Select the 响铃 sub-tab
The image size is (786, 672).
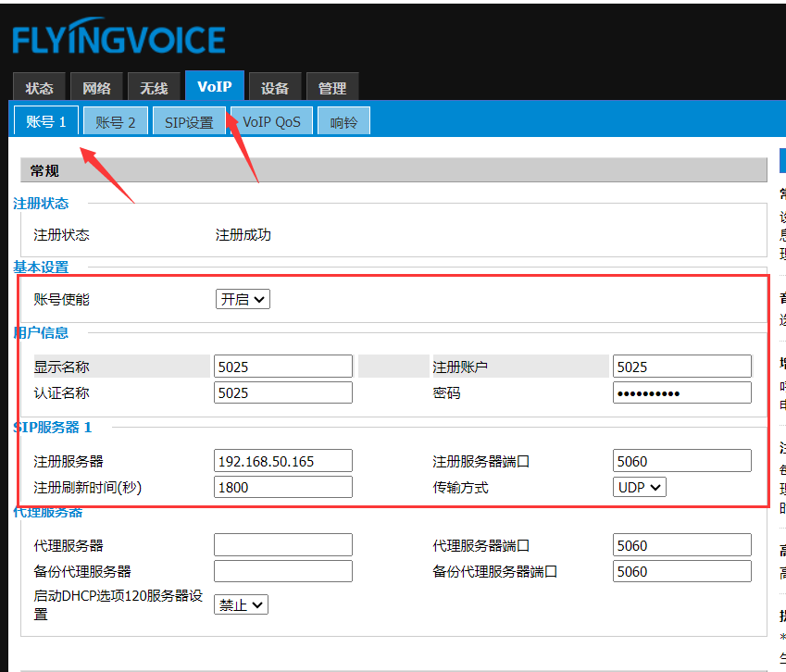[343, 122]
